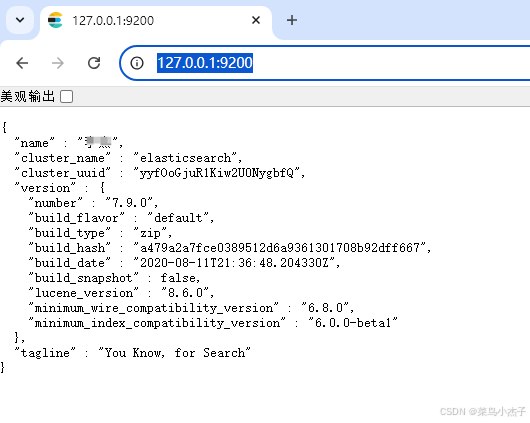Click the forward navigation arrow
This screenshot has width=530, height=423.
pyautogui.click(x=58, y=63)
